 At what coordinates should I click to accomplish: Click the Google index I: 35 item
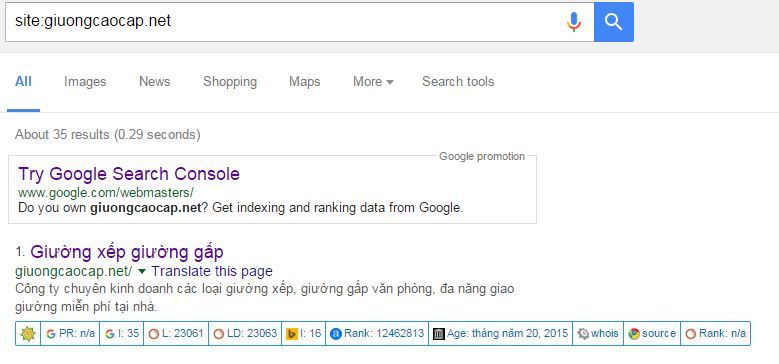point(122,334)
